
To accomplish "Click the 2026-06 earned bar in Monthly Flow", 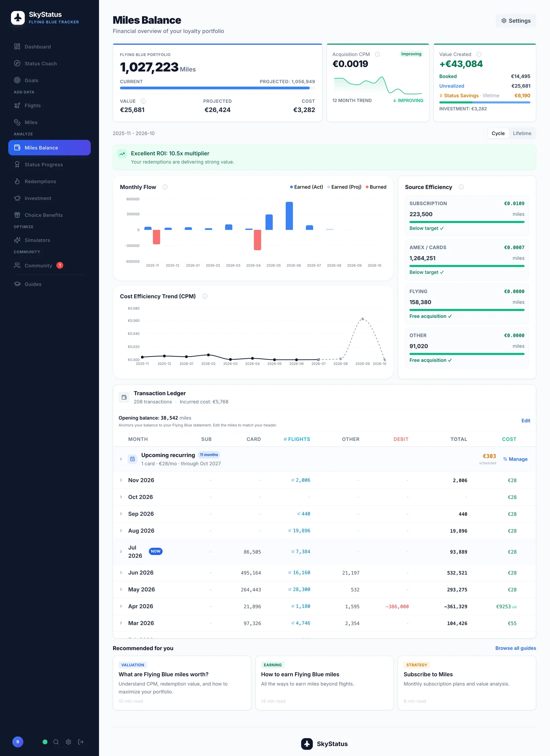I will [x=289, y=216].
